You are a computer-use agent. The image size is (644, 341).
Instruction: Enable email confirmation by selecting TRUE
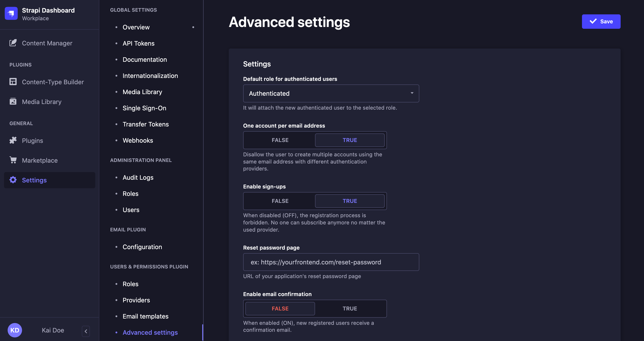click(x=349, y=308)
